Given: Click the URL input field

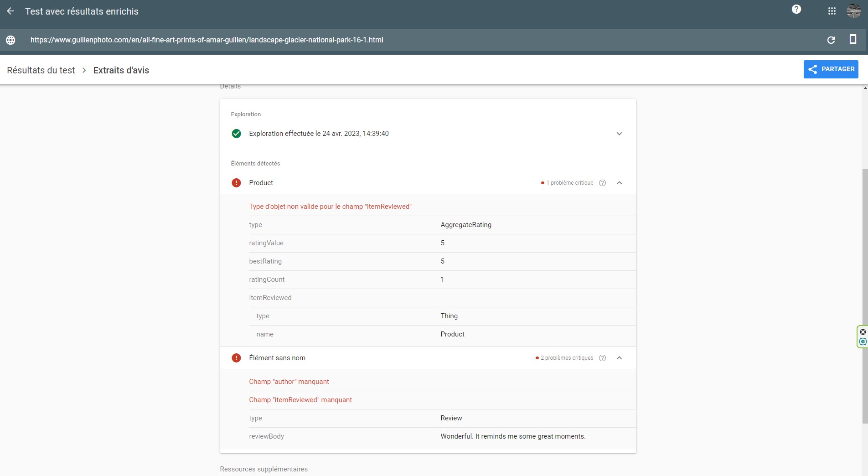Looking at the screenshot, I should click(207, 40).
